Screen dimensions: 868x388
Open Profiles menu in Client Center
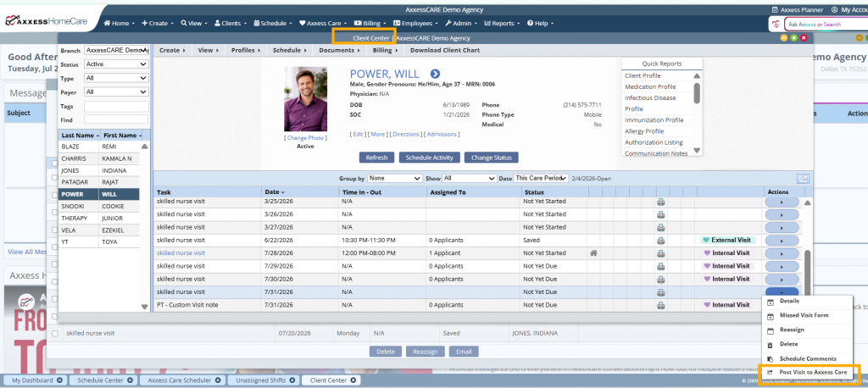[x=245, y=50]
